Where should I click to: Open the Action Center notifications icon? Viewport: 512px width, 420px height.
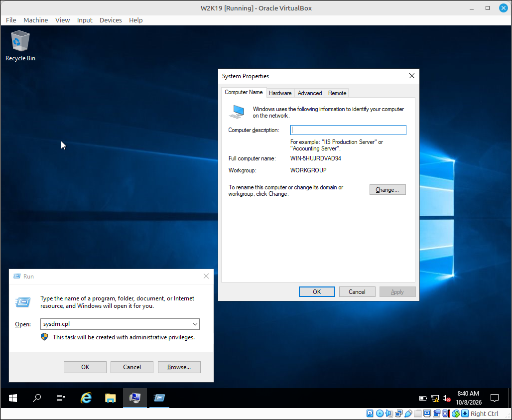(495, 398)
